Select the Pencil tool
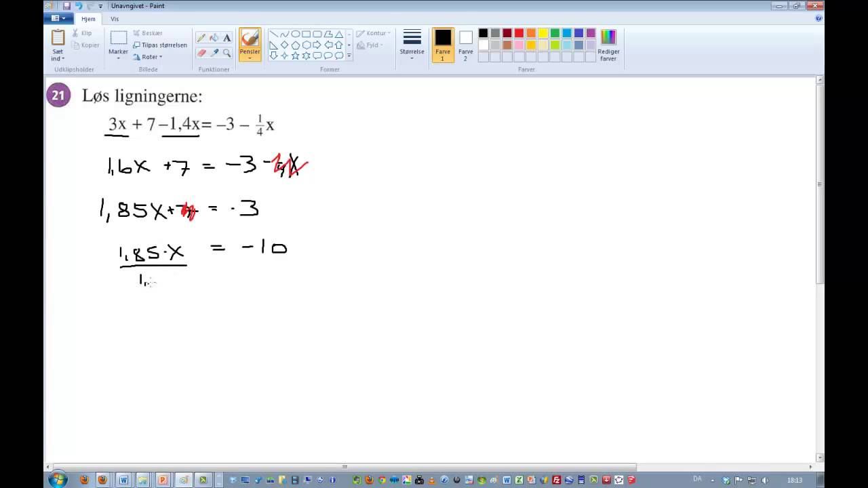 click(201, 38)
